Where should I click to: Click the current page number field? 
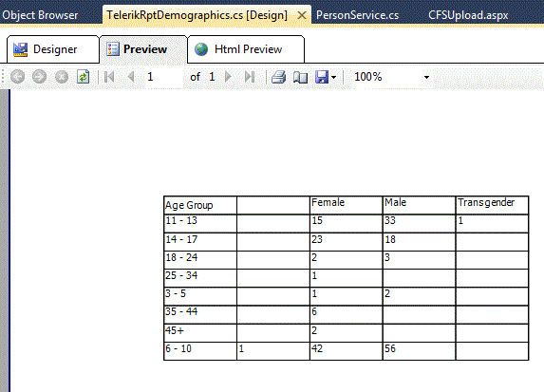click(164, 77)
